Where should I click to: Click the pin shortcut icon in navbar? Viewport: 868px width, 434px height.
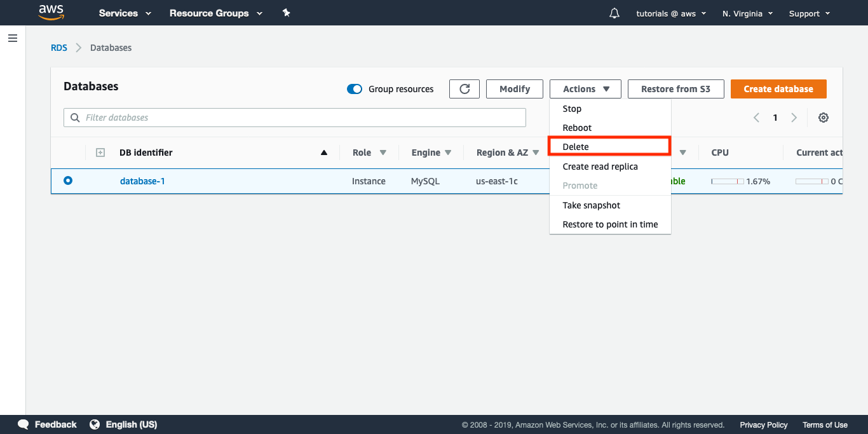[286, 13]
